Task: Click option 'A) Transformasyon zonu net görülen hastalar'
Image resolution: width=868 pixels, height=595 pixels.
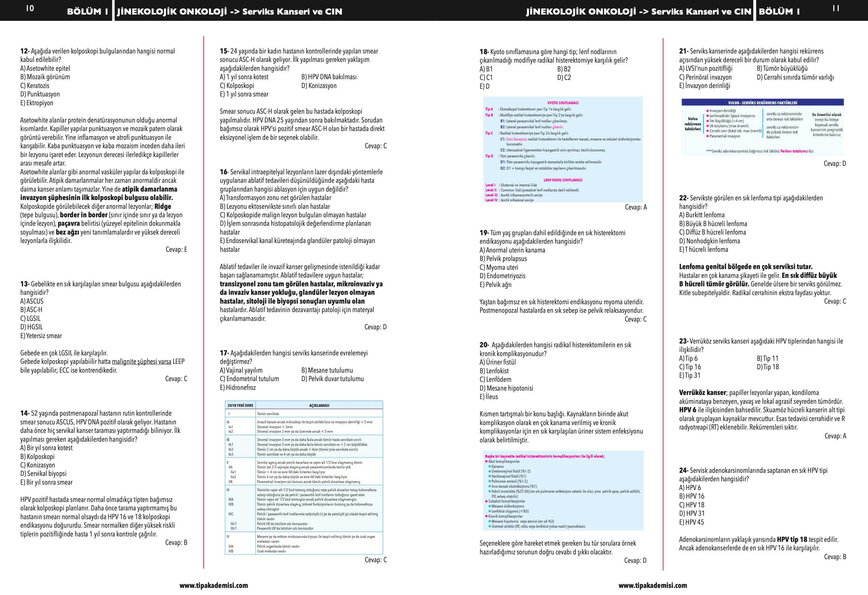Action: (x=276, y=198)
